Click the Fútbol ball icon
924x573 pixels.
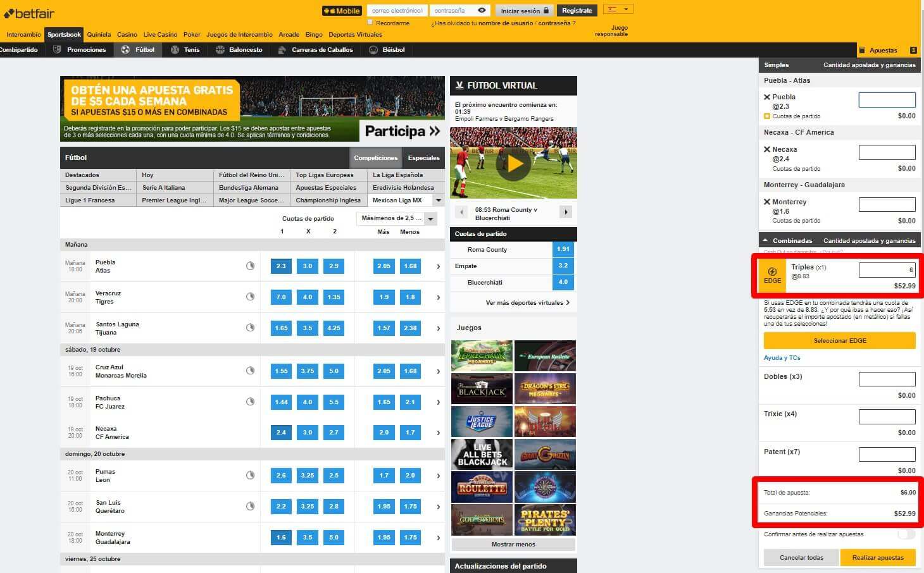[x=125, y=50]
